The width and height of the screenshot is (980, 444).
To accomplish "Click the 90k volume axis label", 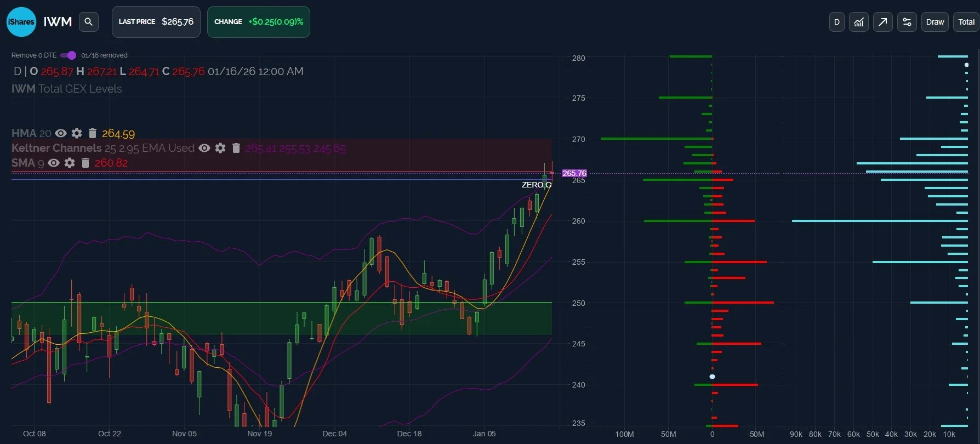I will [796, 434].
